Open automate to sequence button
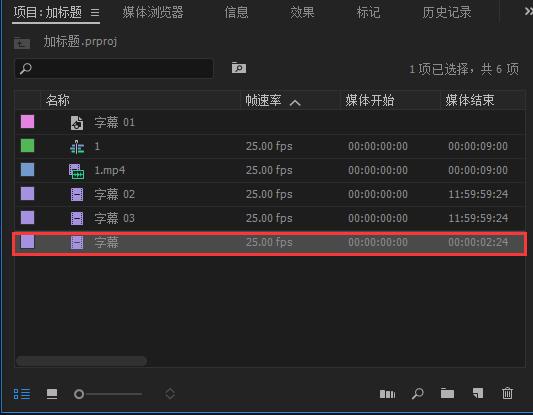533x415 pixels. point(388,394)
